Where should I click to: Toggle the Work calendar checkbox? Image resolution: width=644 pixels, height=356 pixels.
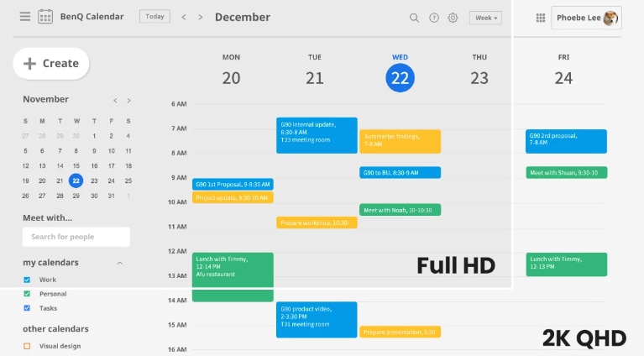point(27,280)
